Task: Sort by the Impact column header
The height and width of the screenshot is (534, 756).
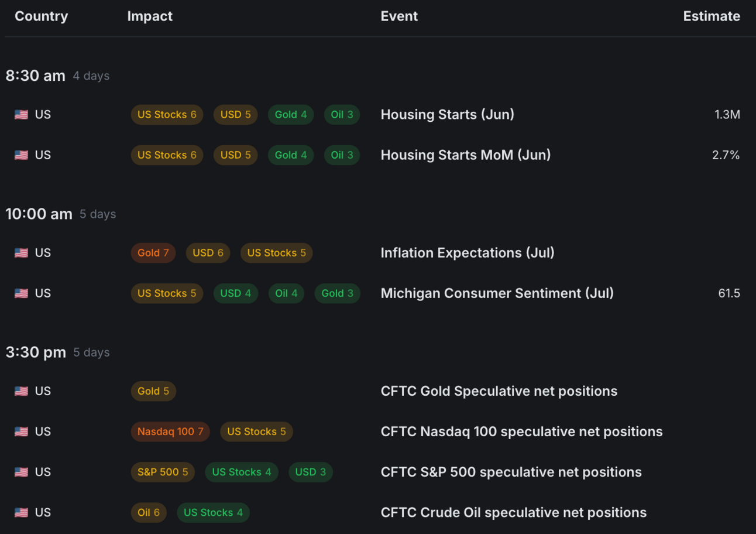Action: pos(150,16)
